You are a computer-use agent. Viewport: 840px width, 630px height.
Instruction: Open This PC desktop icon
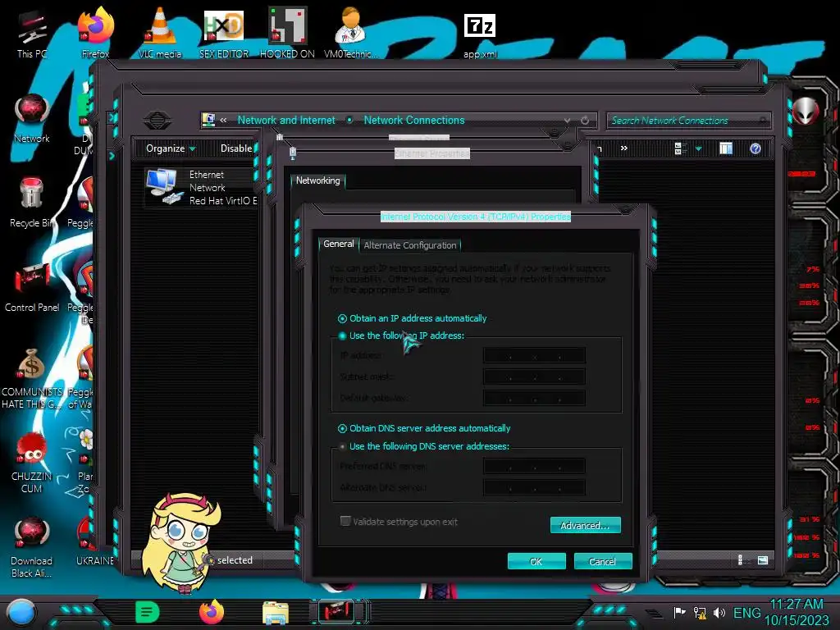[x=32, y=34]
